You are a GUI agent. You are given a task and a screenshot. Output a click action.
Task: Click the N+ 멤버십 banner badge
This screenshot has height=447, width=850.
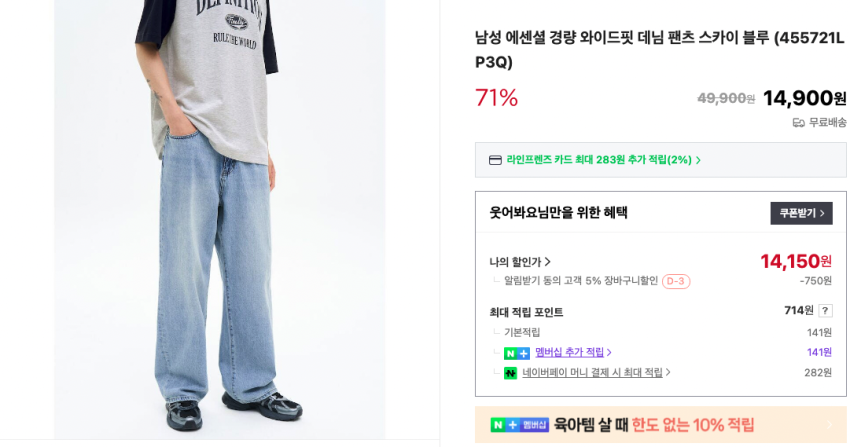[519, 425]
